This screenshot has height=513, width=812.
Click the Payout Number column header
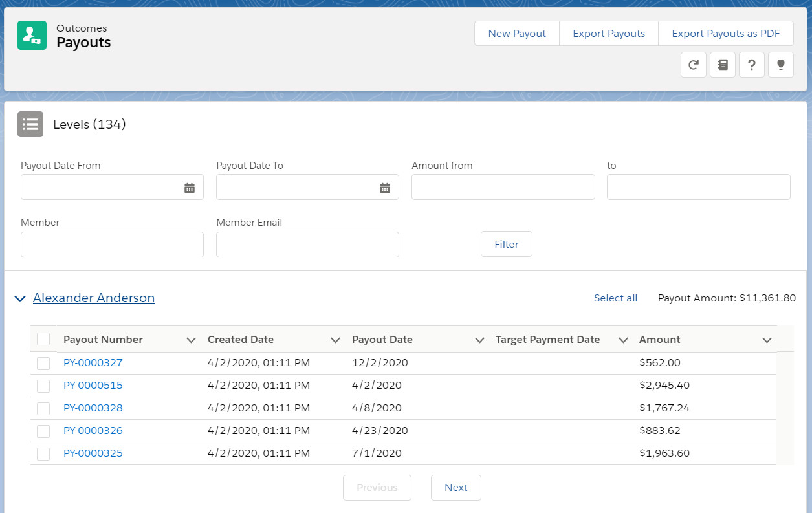coord(103,340)
